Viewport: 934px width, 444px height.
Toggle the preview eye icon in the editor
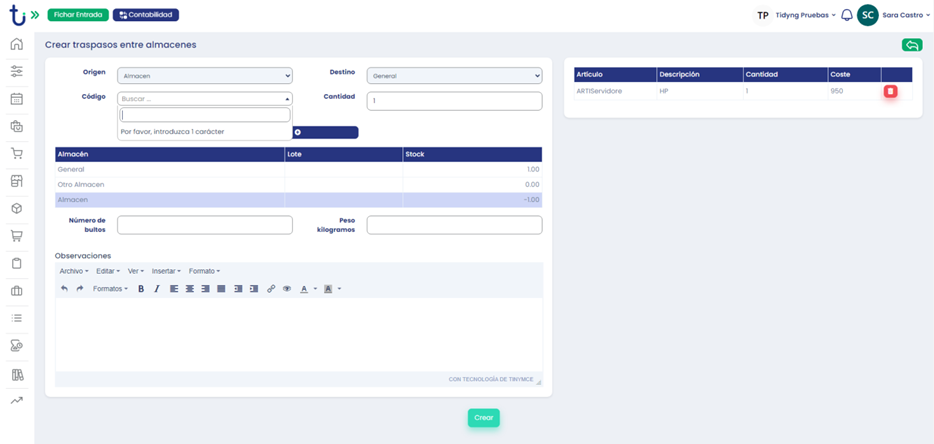[287, 289]
